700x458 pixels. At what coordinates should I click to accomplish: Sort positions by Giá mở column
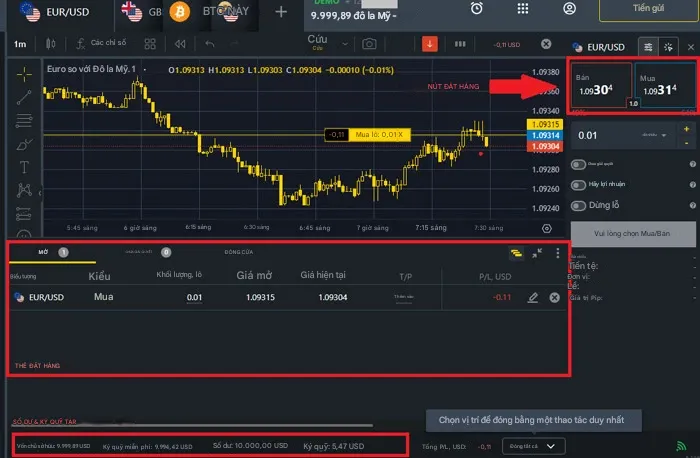(254, 275)
